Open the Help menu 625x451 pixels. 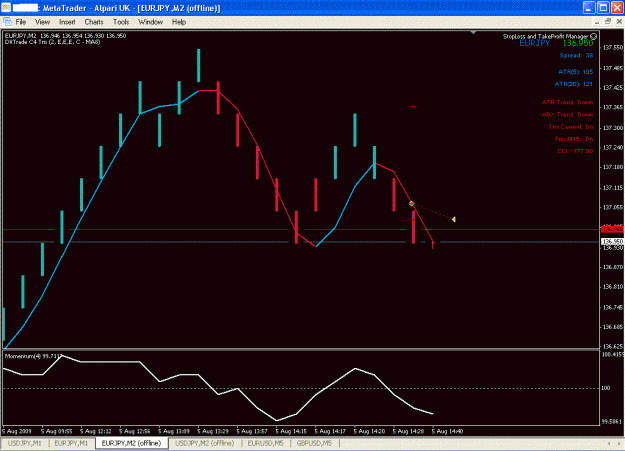[179, 22]
